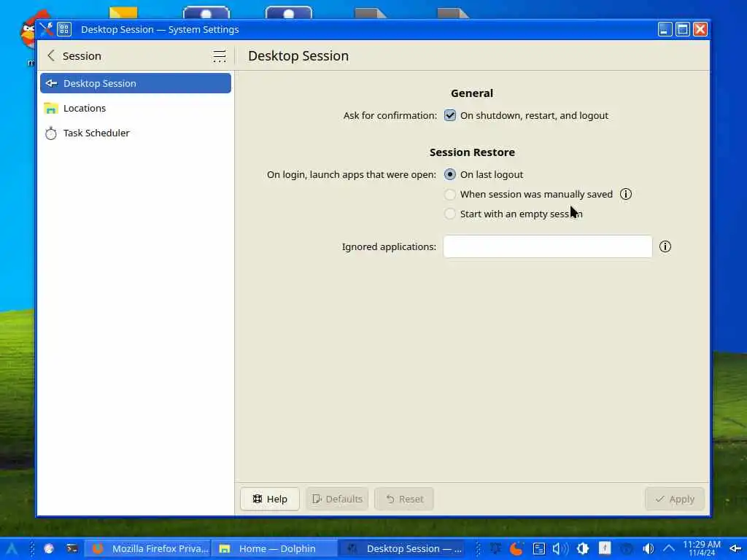Focus the Ignored applications text field
747x560 pixels.
(547, 246)
